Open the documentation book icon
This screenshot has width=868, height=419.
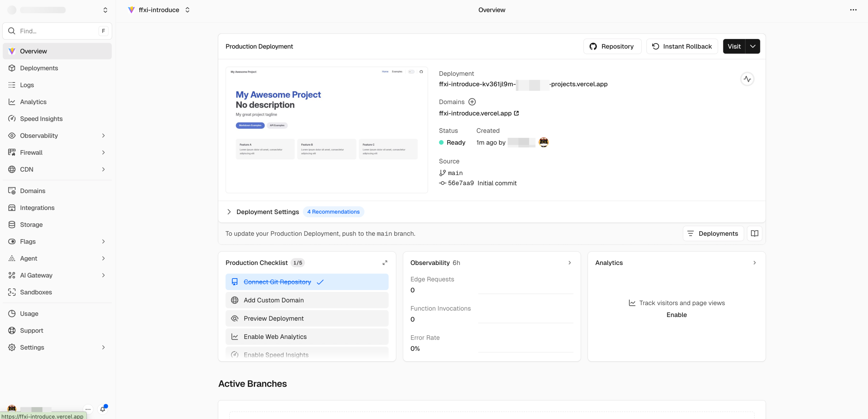click(x=754, y=233)
